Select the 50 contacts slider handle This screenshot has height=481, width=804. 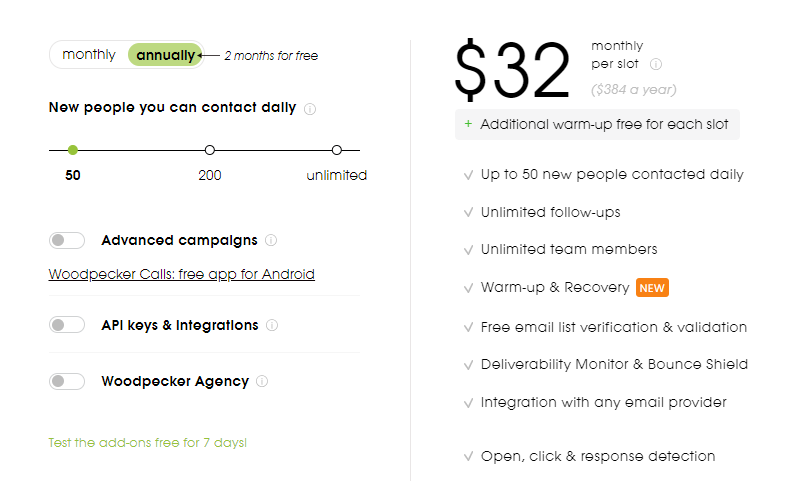pyautogui.click(x=73, y=150)
